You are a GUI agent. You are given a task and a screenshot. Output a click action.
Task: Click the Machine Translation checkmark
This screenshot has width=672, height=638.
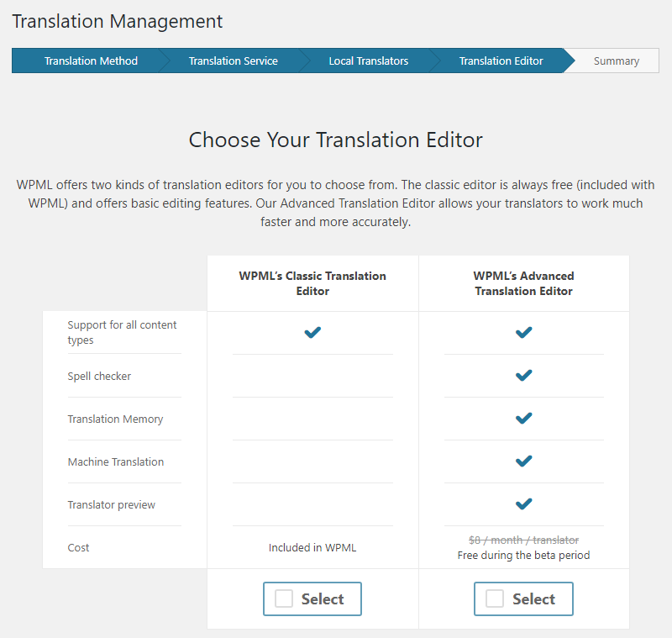523,461
